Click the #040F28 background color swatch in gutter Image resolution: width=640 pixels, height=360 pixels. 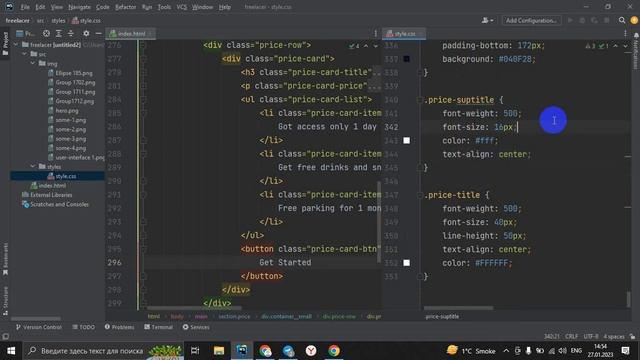coord(407,59)
